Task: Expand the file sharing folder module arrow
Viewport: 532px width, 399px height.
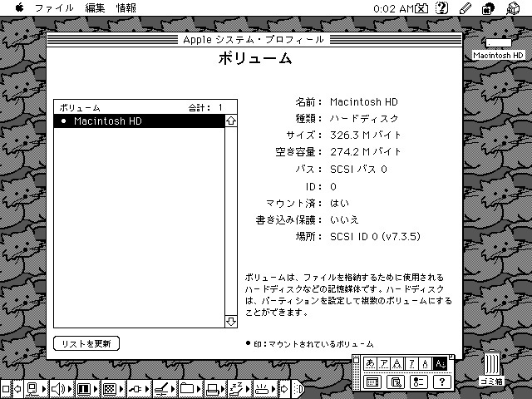Action: pos(199,389)
